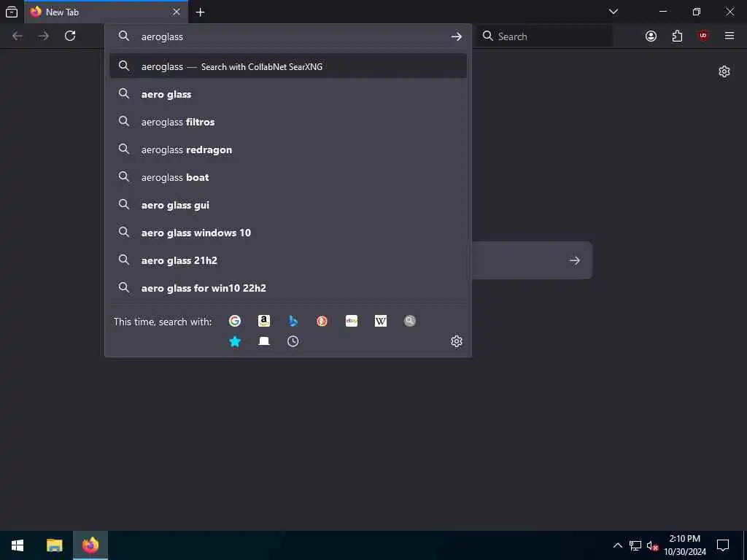Open the uBlock Origin extension icon
This screenshot has height=560, width=747.
tap(703, 36)
